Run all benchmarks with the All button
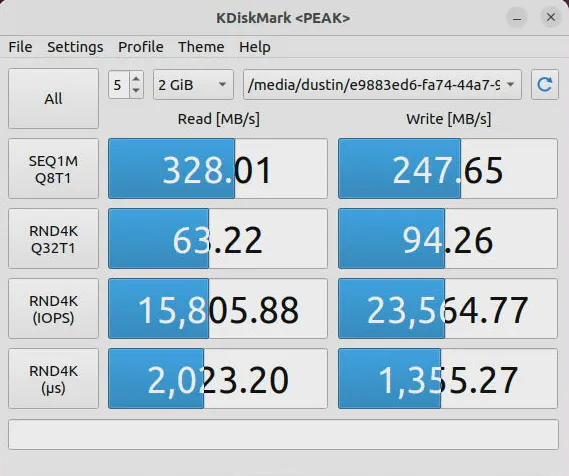The height and width of the screenshot is (476, 569). [x=53, y=98]
